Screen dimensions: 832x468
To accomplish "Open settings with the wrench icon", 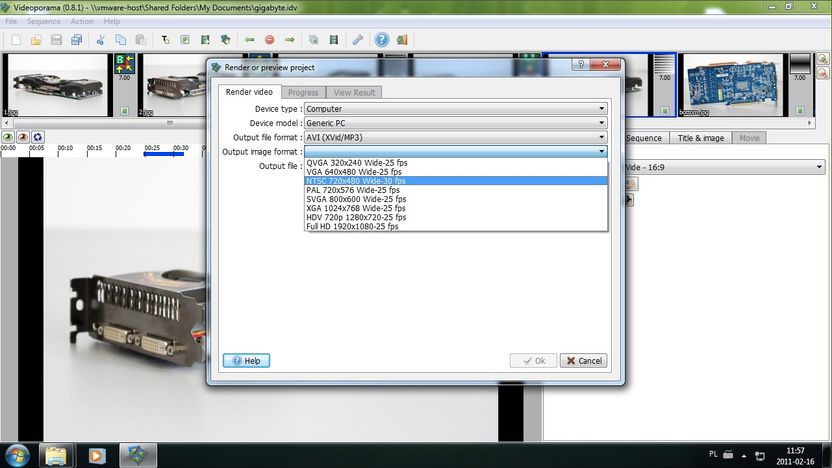I will pos(358,40).
